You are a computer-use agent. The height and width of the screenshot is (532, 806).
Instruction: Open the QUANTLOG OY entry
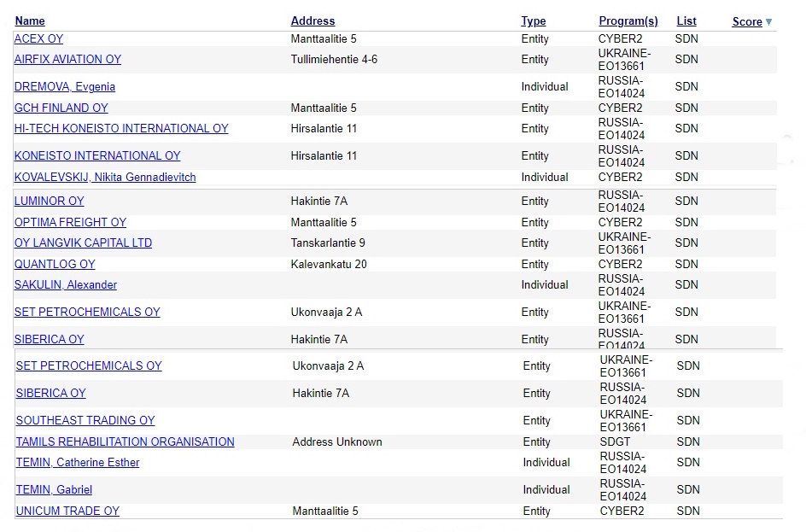(x=55, y=264)
